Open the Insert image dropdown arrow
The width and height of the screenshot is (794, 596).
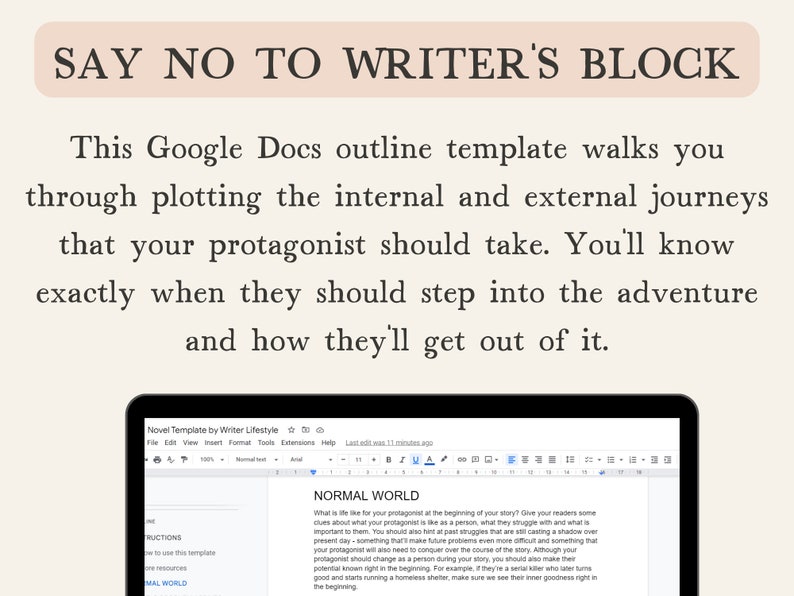point(497,460)
